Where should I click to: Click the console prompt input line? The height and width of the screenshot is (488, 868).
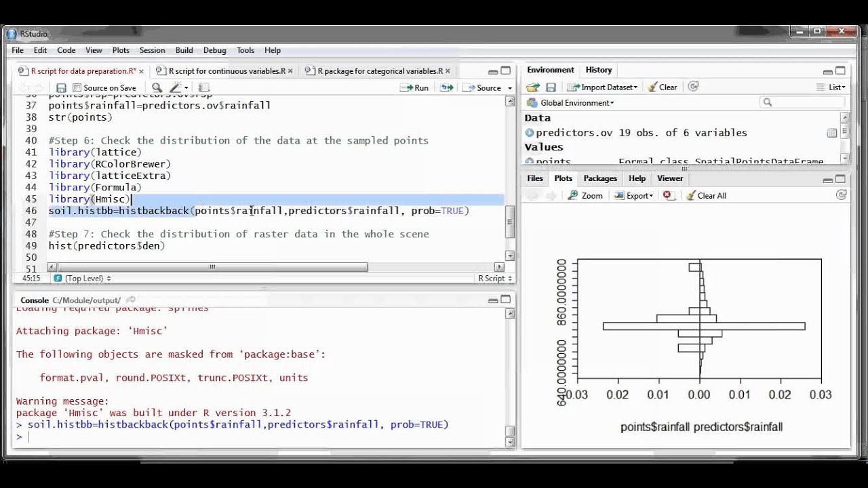pos(261,436)
